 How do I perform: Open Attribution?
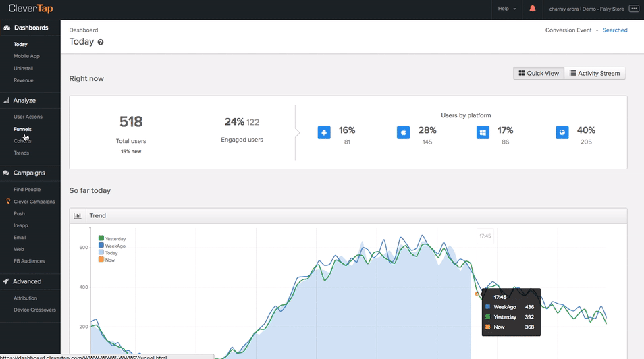pyautogui.click(x=26, y=298)
